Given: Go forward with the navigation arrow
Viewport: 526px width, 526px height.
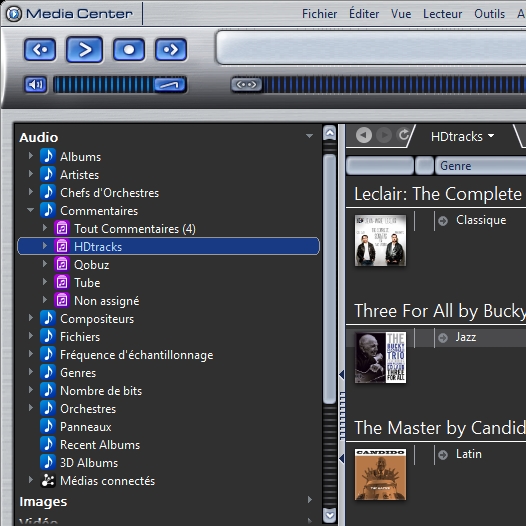Looking at the screenshot, I should tap(384, 135).
